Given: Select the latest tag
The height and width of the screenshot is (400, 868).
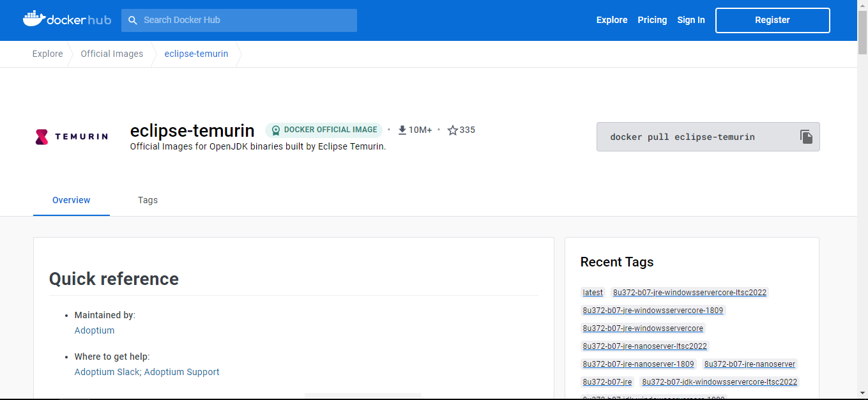Looking at the screenshot, I should pos(593,293).
